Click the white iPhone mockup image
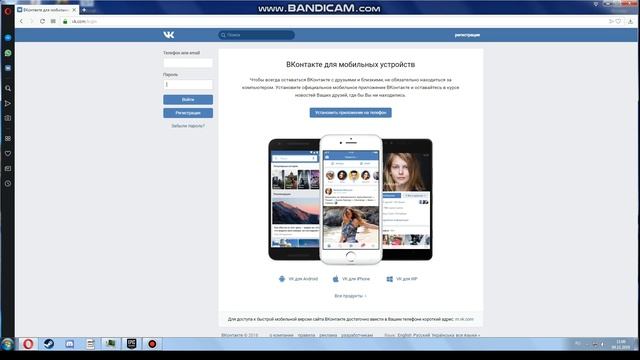The image size is (640, 360). coord(351,200)
